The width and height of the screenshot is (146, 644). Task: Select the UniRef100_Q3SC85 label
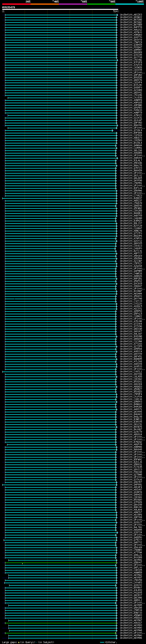[131, 55]
